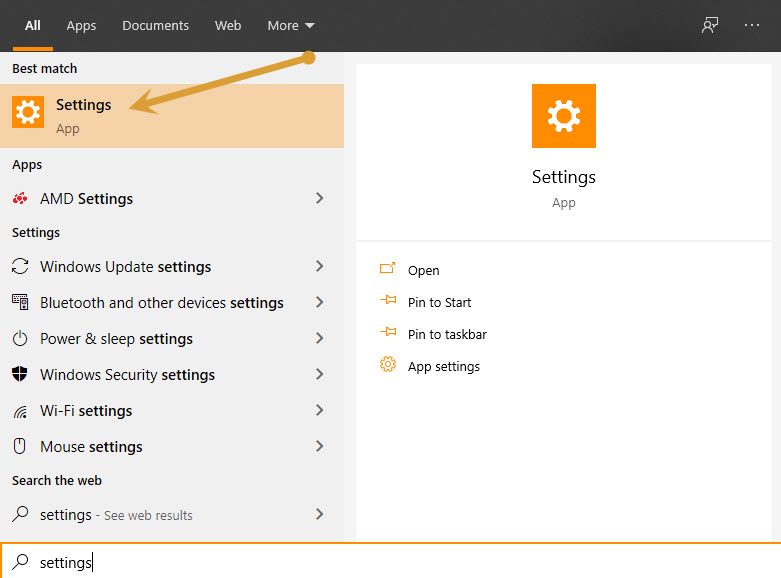Screen dimensions: 781x578
Task: Click in the search box containing settings
Action: point(390,562)
